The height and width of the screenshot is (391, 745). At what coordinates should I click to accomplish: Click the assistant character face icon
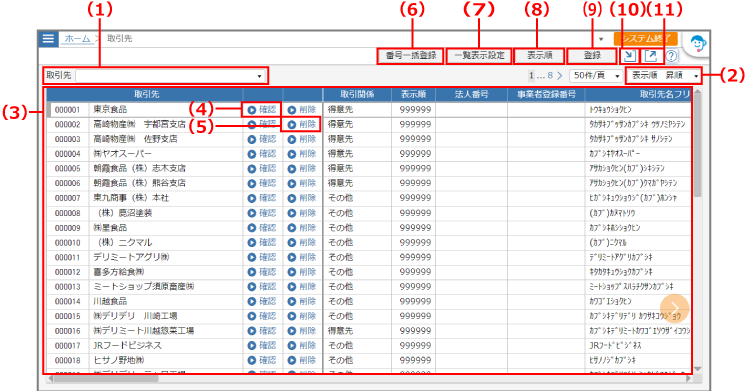click(697, 44)
